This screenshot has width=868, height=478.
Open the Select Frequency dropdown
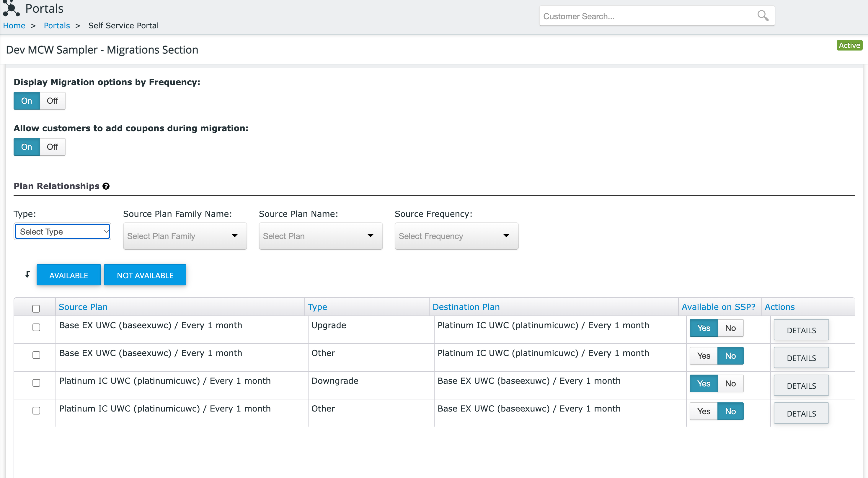pyautogui.click(x=456, y=236)
